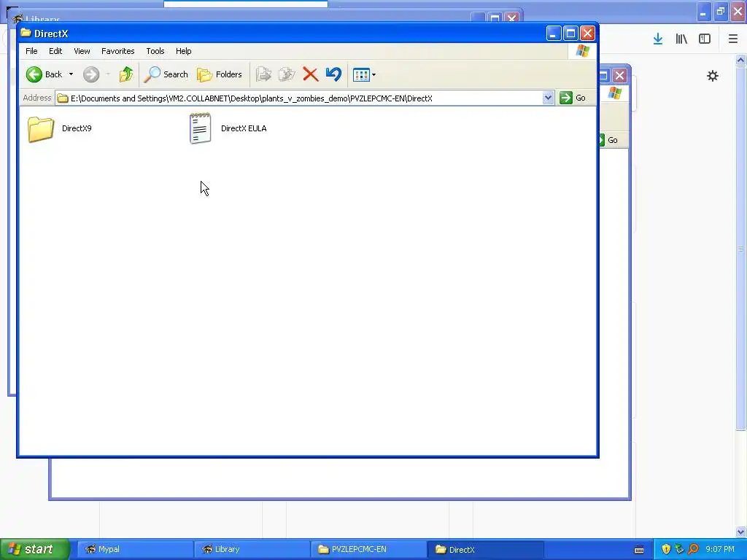Click the Windows flag logo in DirectX window
The height and width of the screenshot is (560, 747).
point(582,51)
